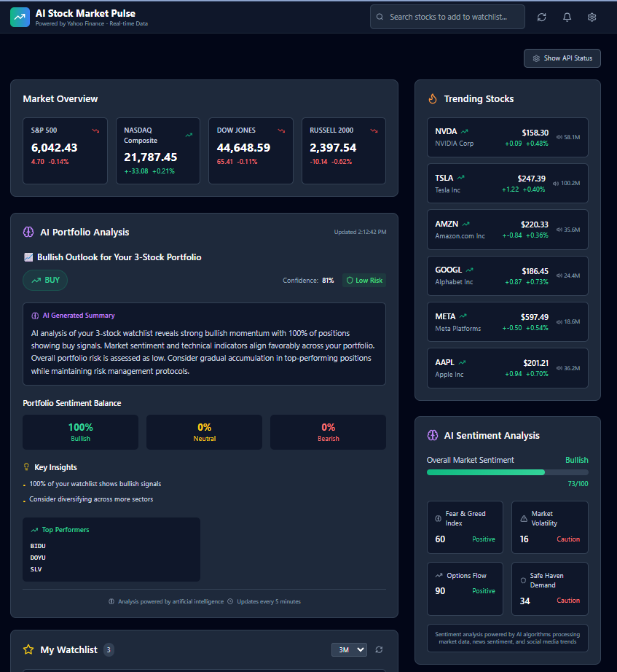Click the 0% Neutral sentiment tile
The height and width of the screenshot is (672, 617).
[x=205, y=432]
